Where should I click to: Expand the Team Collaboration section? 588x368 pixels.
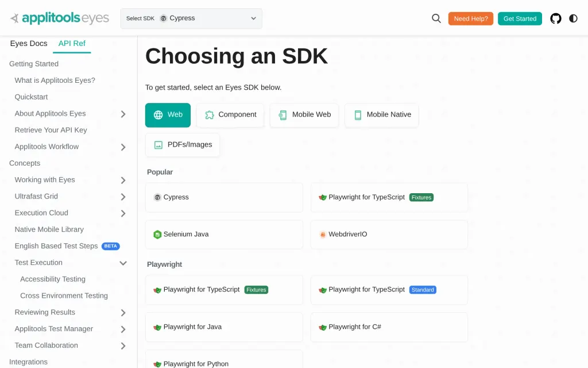coord(123,346)
